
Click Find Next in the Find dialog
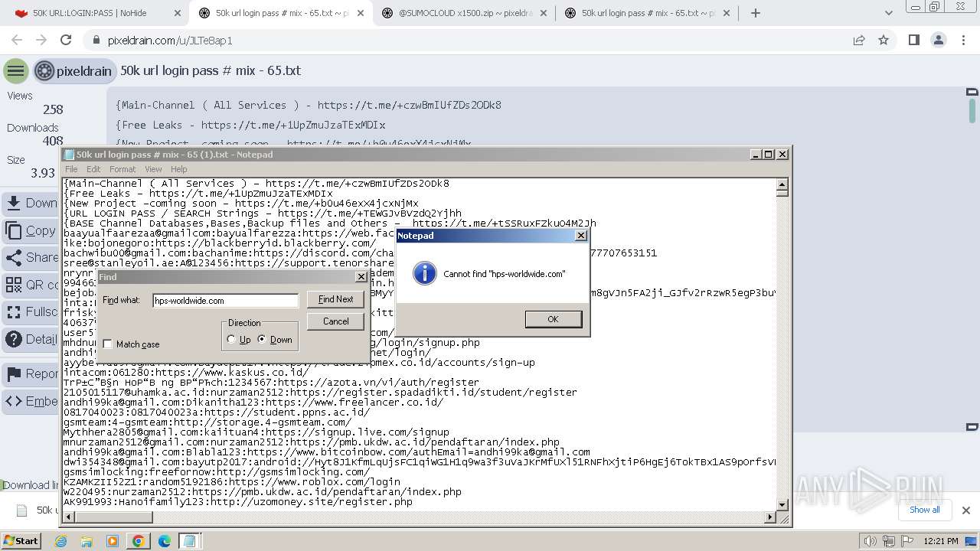click(335, 299)
